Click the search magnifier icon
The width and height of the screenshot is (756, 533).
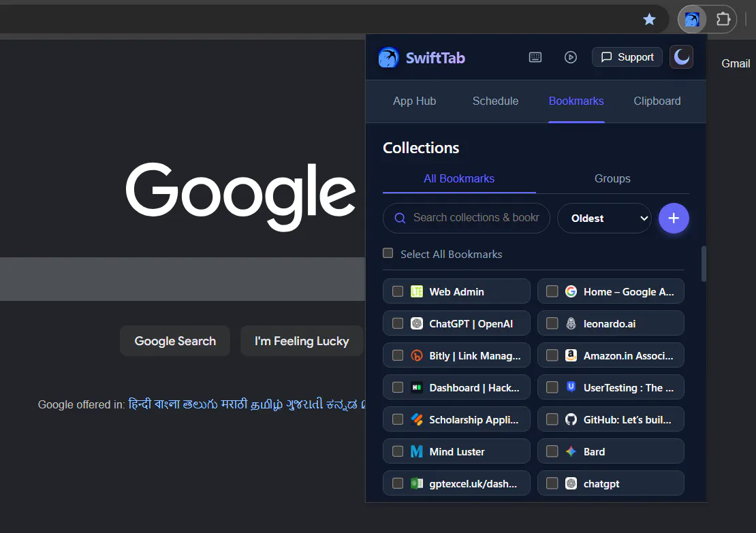pos(400,219)
